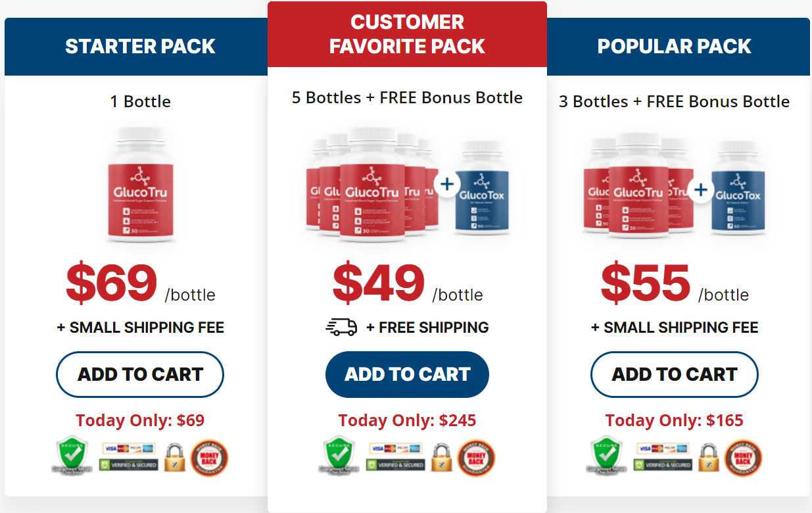Select the Starter Pack header
812x513 pixels.
pyautogui.click(x=140, y=46)
